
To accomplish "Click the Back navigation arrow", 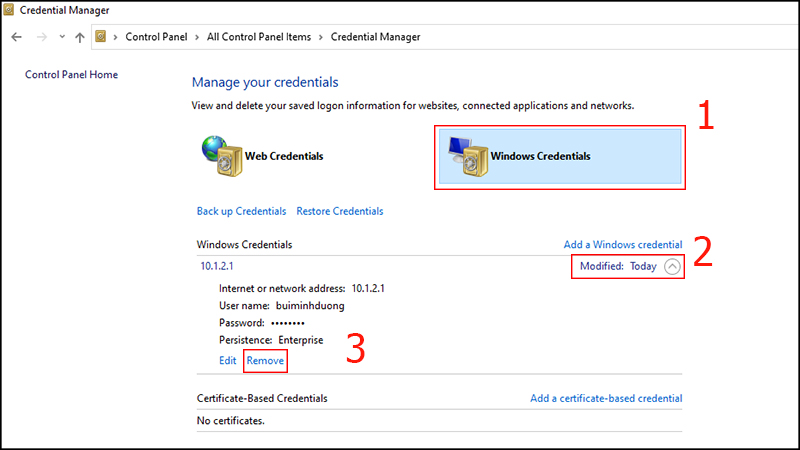I will point(16,37).
